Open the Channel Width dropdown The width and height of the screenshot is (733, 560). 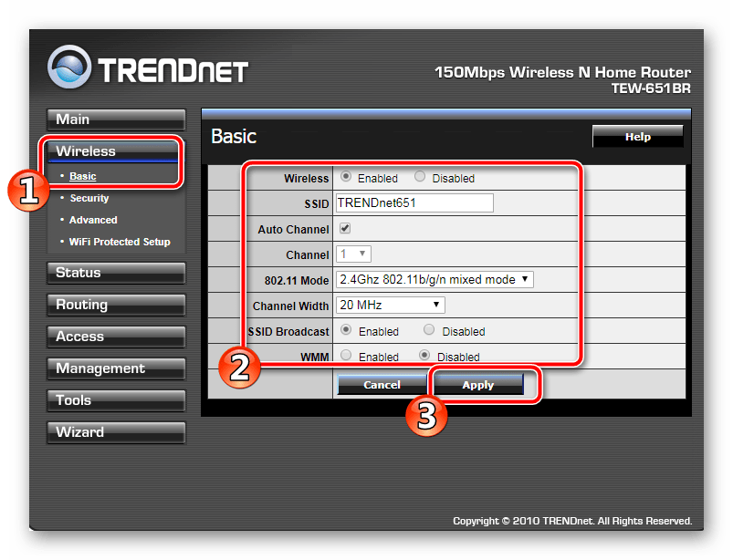[x=391, y=305]
